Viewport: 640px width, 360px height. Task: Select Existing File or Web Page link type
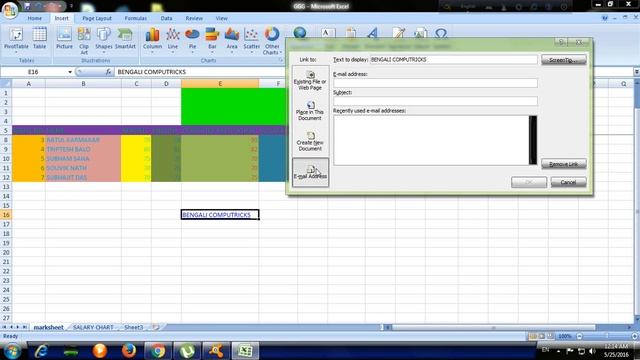[x=310, y=80]
